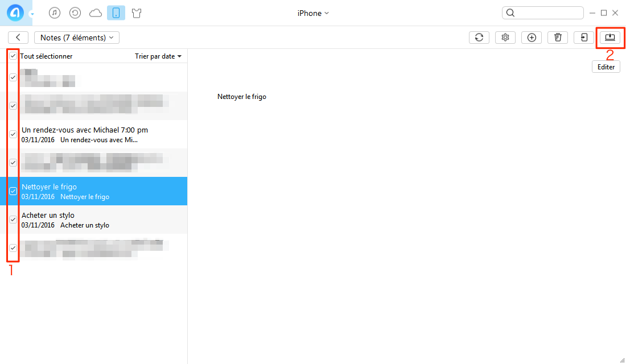Export notes to computer icon
Viewport: 626px width, 364px height.
click(610, 38)
